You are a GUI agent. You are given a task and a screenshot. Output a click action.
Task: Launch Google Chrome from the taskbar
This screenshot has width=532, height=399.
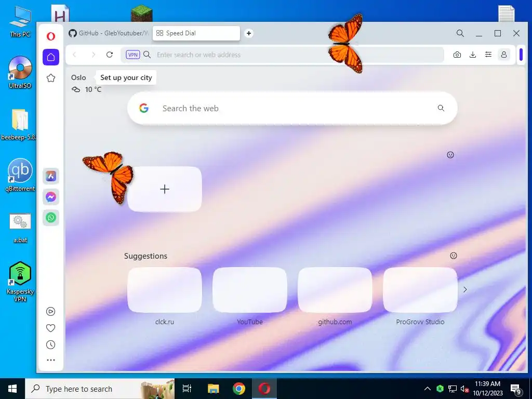pyautogui.click(x=239, y=389)
